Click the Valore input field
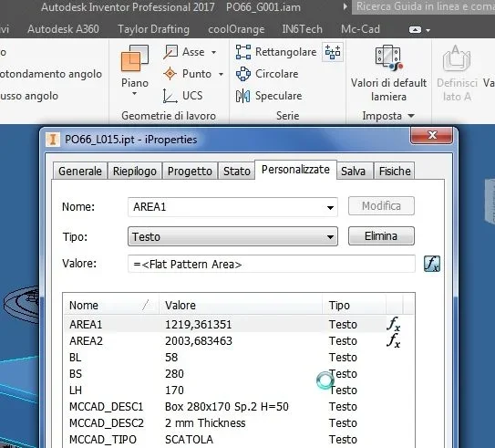The image size is (495, 448). click(x=271, y=264)
